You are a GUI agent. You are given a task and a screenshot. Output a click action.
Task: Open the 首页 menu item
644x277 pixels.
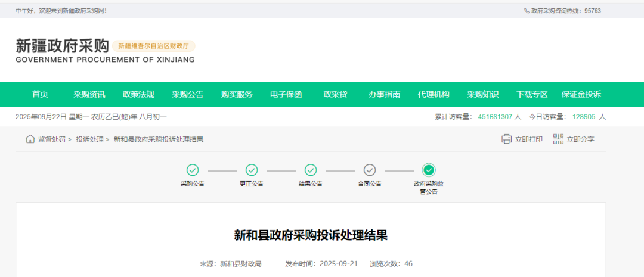coord(41,94)
